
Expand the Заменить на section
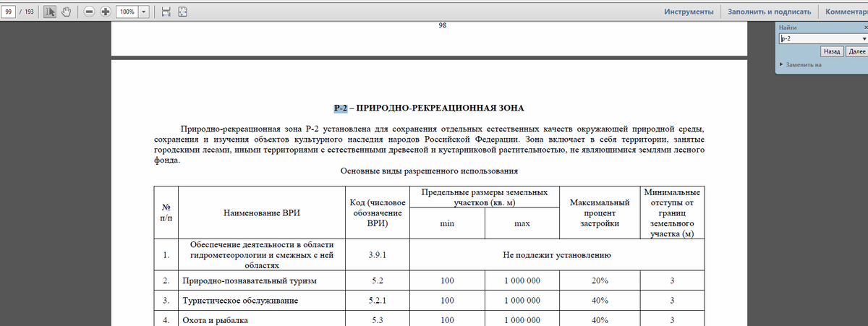pos(801,64)
